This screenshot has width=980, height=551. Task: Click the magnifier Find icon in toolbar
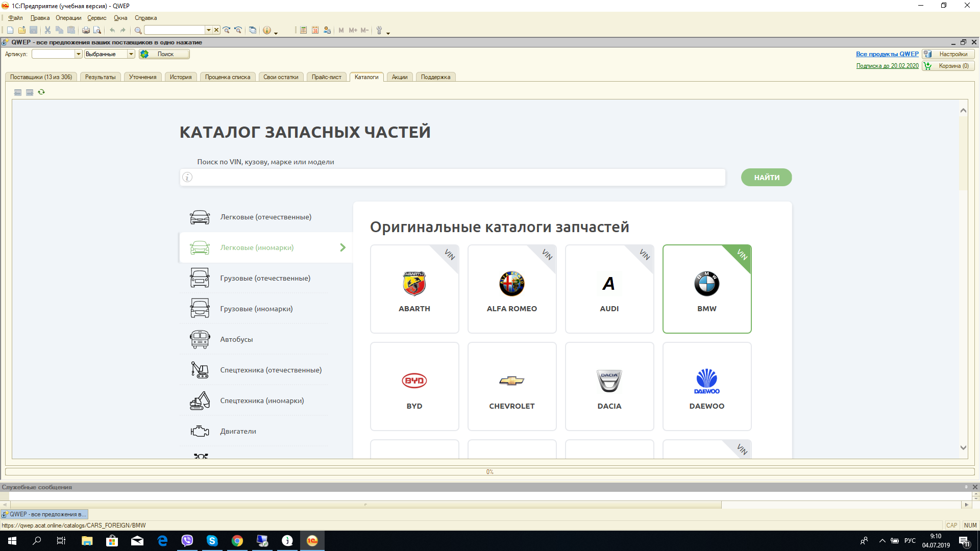pos(138,30)
